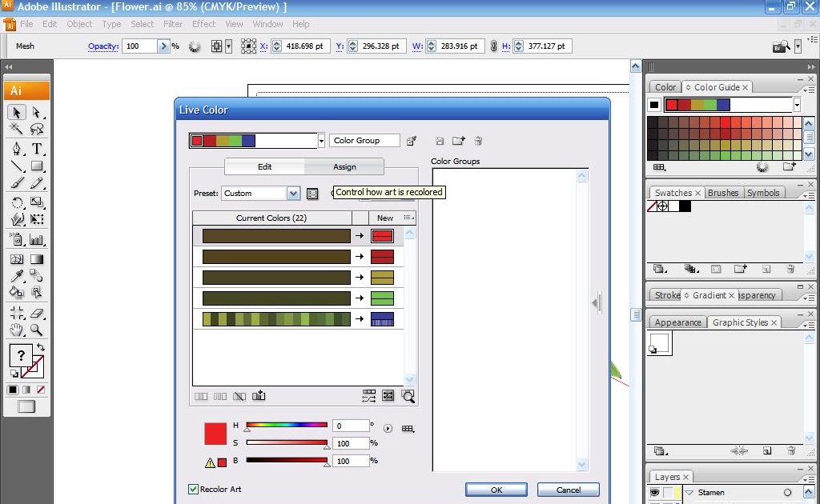Viewport: 820px width, 504px height.
Task: Click the blue New color swatch
Action: pyautogui.click(x=382, y=318)
